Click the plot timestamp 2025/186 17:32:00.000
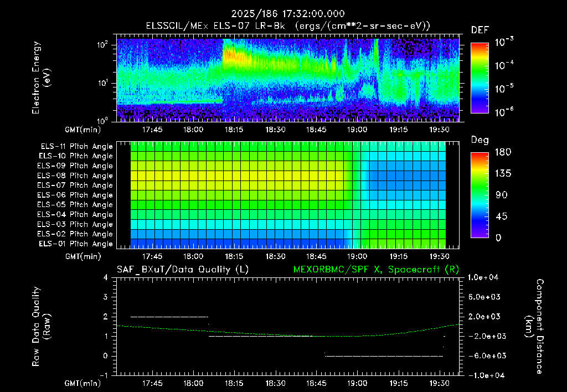Viewport: 567px width, 392px height. tap(288, 14)
